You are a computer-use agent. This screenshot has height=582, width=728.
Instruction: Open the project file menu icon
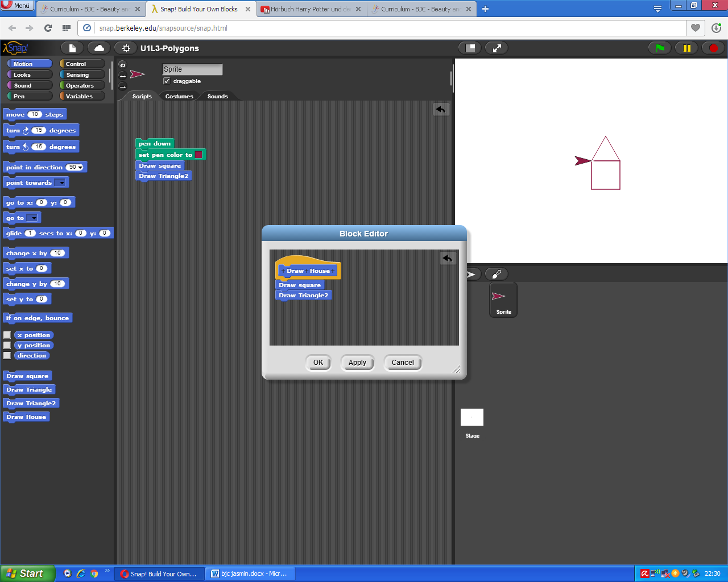[72, 48]
